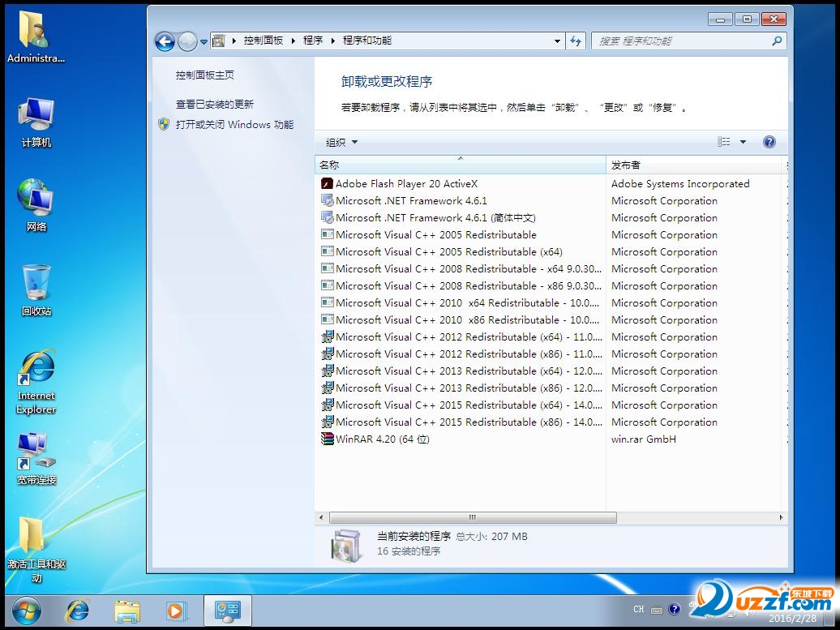Launch Internet Explorer from taskbar
This screenshot has height=630, width=840.
[x=78, y=611]
